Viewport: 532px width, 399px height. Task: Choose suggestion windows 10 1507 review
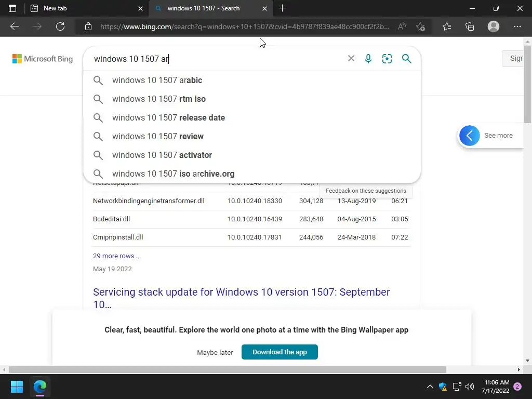(252, 137)
